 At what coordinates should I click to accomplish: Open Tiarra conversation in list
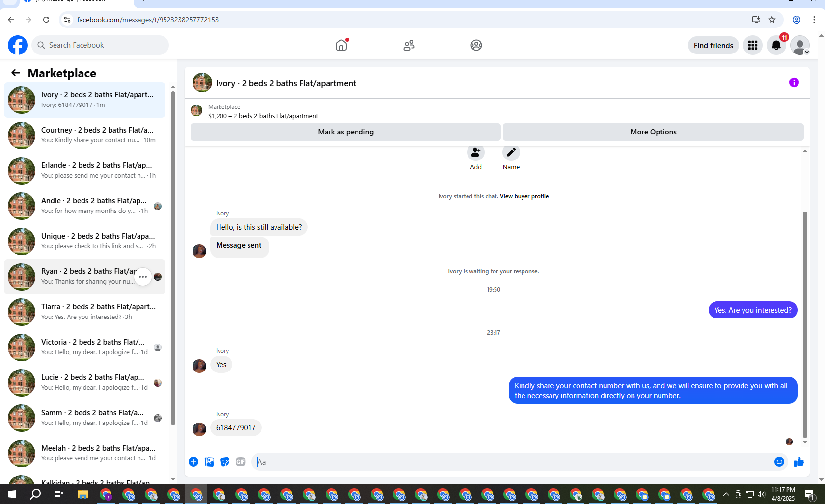(x=84, y=312)
